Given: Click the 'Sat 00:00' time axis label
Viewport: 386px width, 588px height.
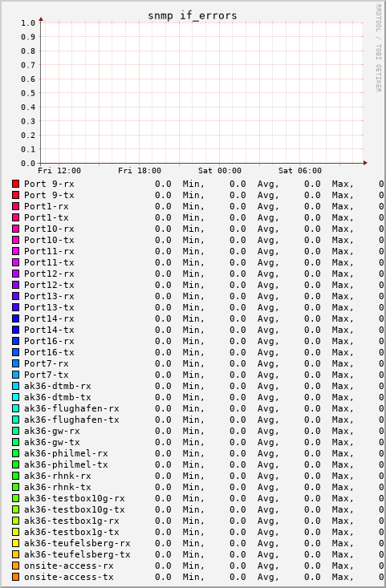Looking at the screenshot, I should pyautogui.click(x=220, y=171).
